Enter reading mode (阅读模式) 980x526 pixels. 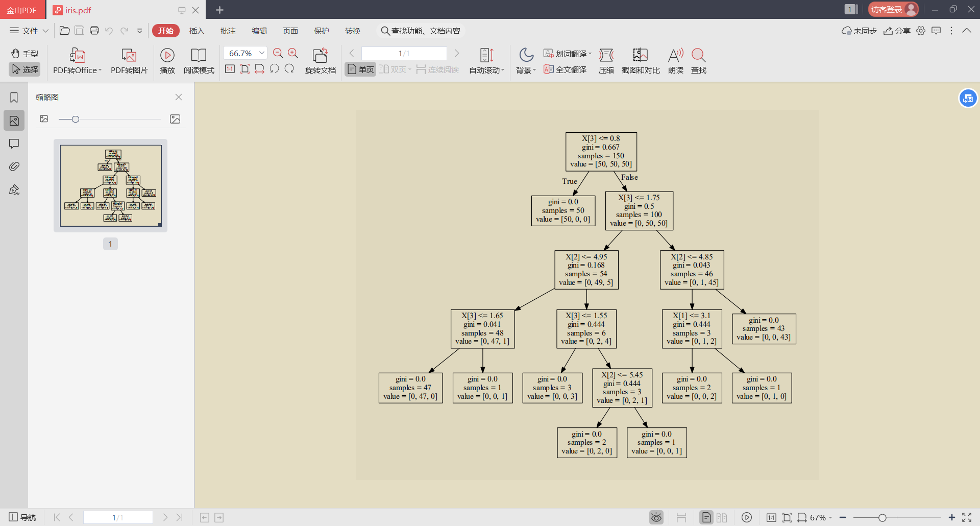[x=199, y=61]
